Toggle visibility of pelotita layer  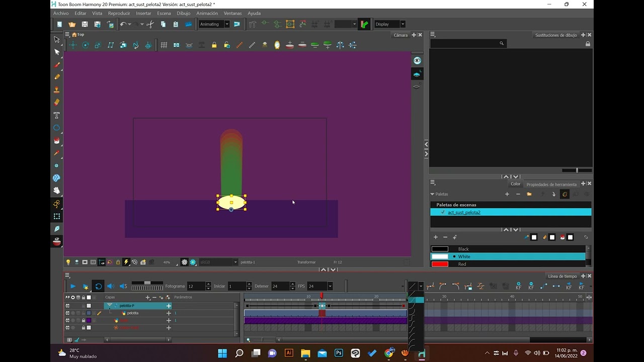tap(67, 313)
